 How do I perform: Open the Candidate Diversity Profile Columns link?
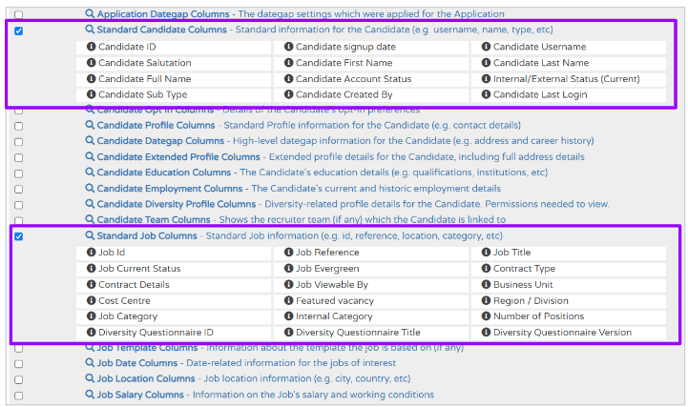(x=176, y=204)
